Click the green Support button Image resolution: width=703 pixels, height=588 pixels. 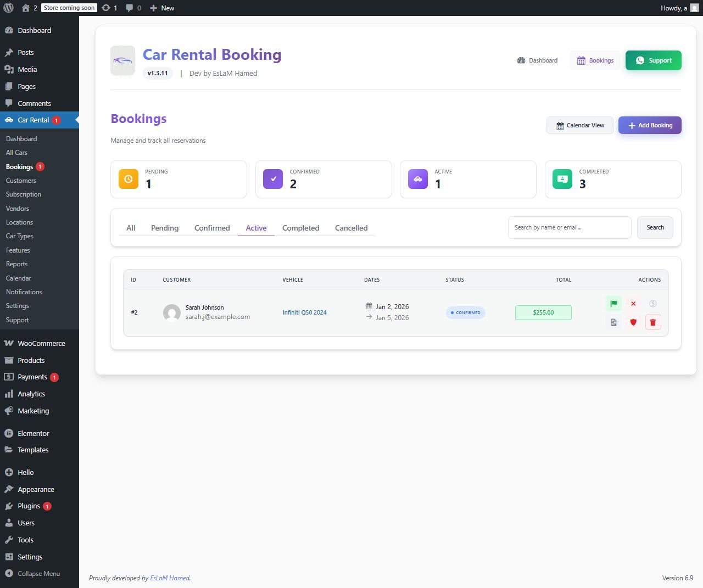click(x=653, y=60)
